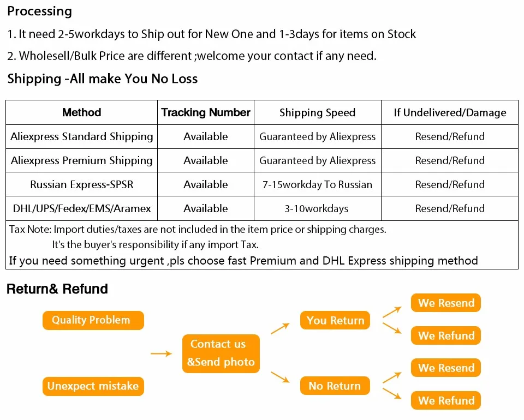Click the 3-10workdays shipping speed cell
This screenshot has height=420, width=524.
(x=318, y=208)
